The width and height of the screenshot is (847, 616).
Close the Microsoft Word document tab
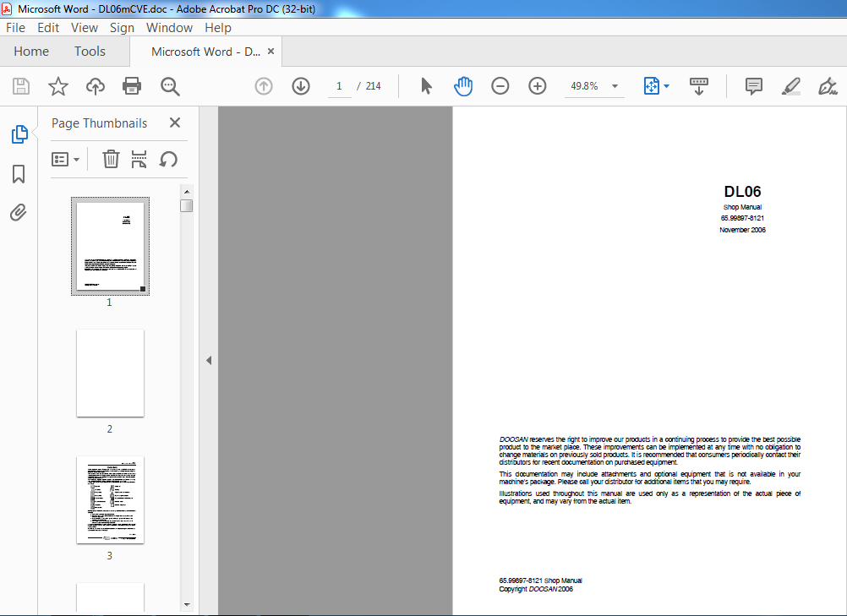pos(271,52)
